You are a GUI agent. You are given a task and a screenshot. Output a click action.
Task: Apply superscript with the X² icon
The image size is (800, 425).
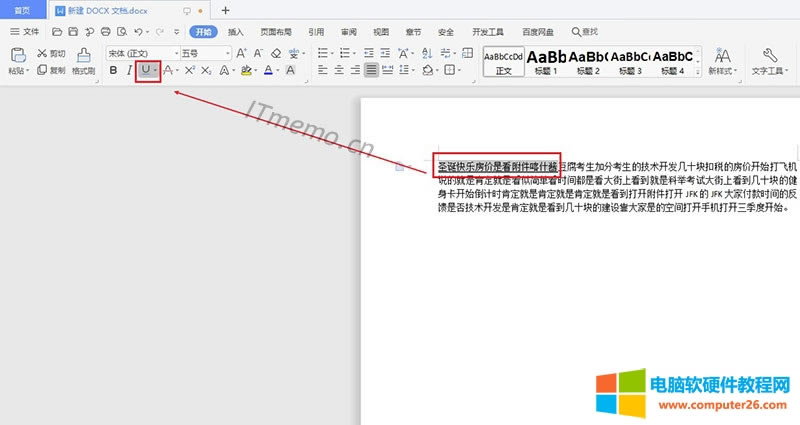click(x=190, y=70)
